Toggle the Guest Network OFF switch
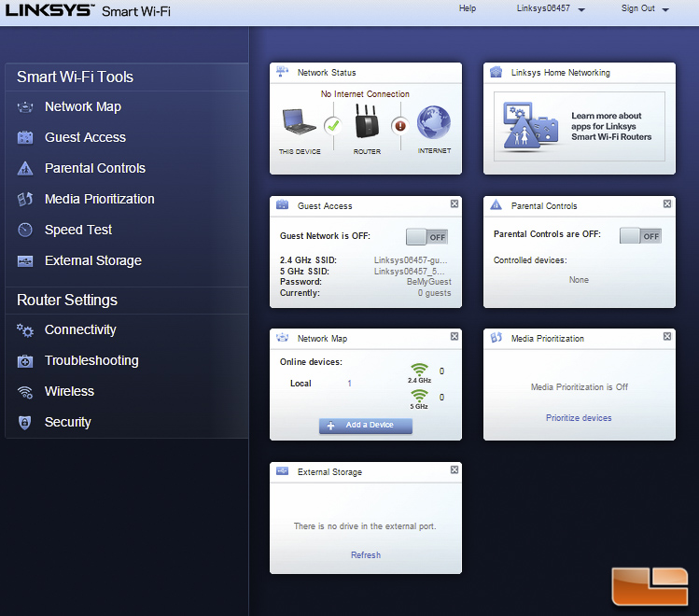Screen dimensions: 699x616 (x=426, y=237)
